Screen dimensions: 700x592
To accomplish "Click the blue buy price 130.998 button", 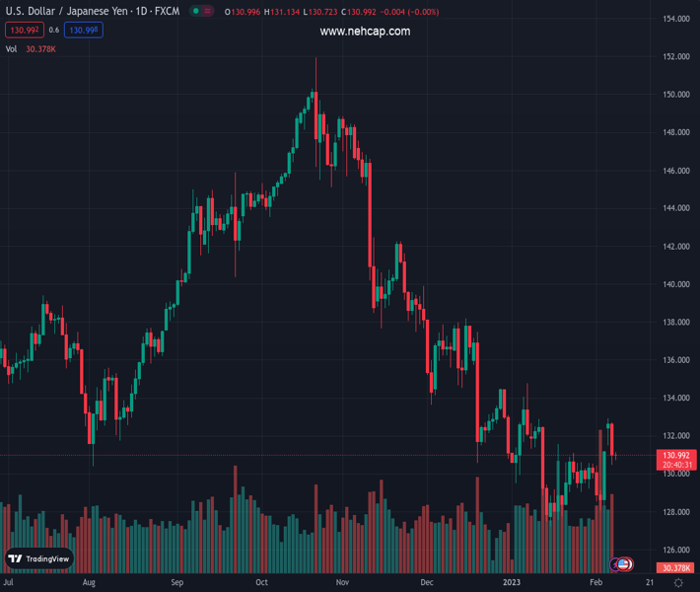I will (x=84, y=30).
